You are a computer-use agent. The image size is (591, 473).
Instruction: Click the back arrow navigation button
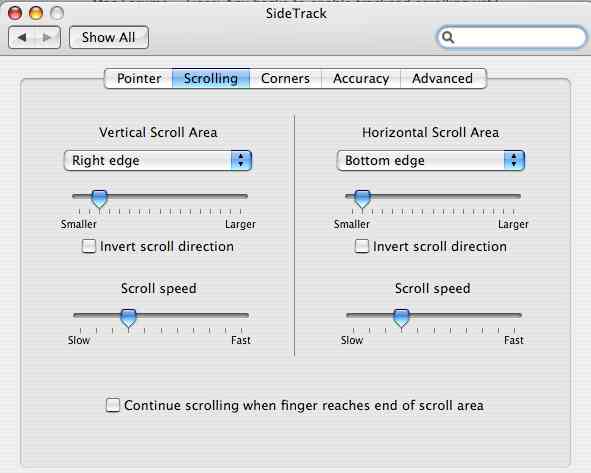(21, 37)
